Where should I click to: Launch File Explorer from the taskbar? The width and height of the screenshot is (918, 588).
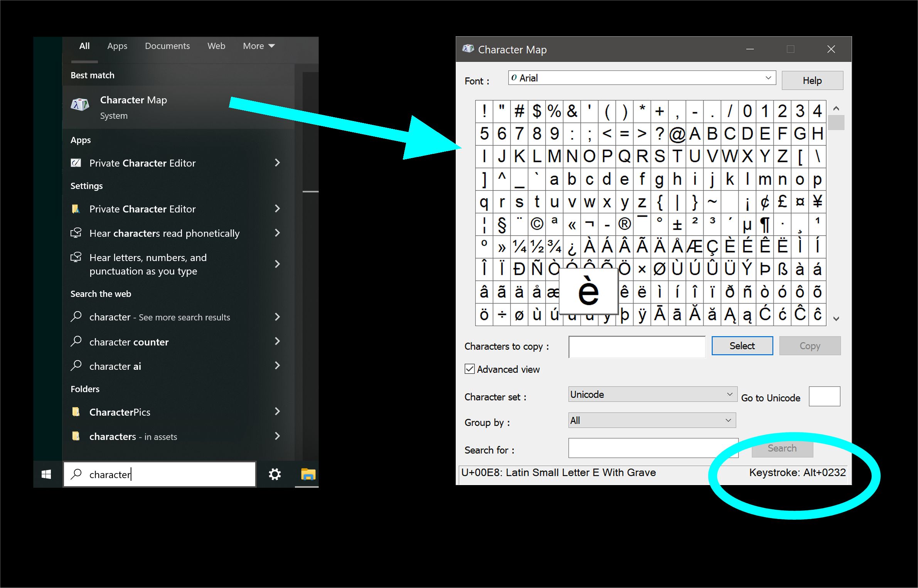pyautogui.click(x=308, y=474)
